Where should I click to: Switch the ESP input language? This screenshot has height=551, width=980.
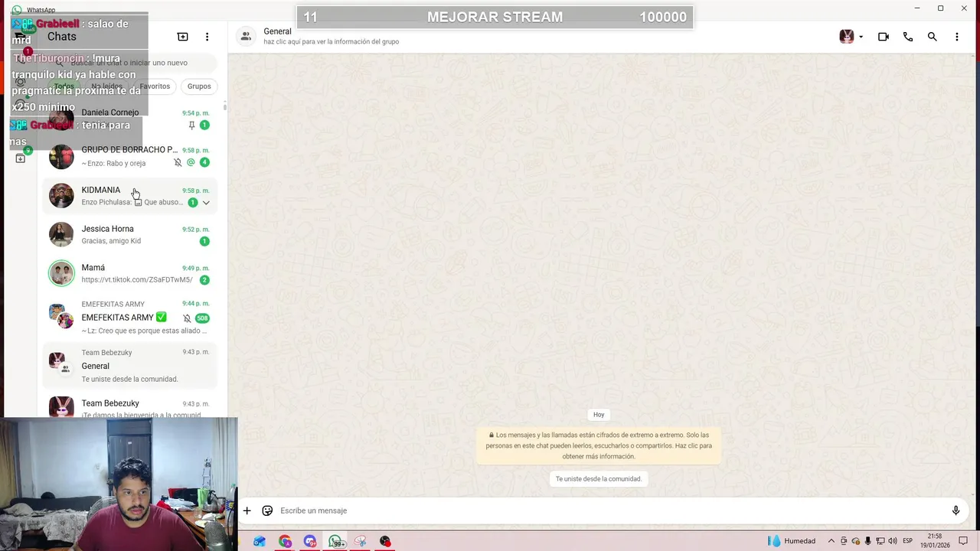click(x=907, y=541)
